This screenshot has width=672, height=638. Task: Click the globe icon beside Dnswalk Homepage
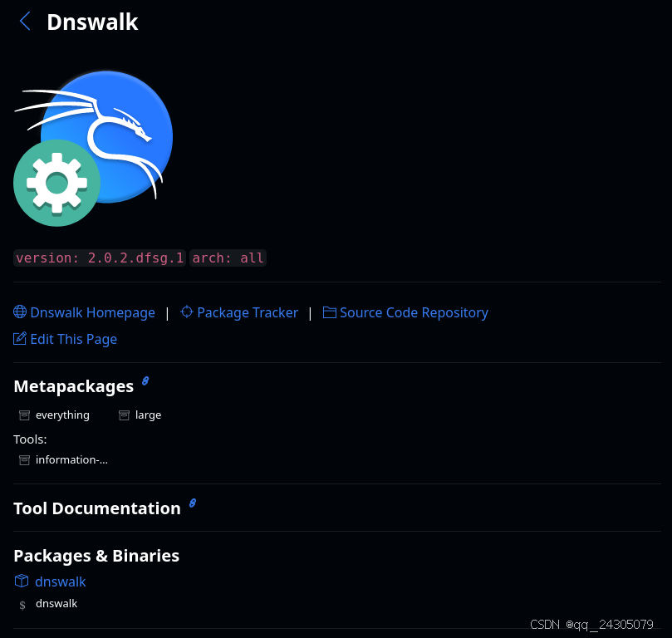click(20, 312)
